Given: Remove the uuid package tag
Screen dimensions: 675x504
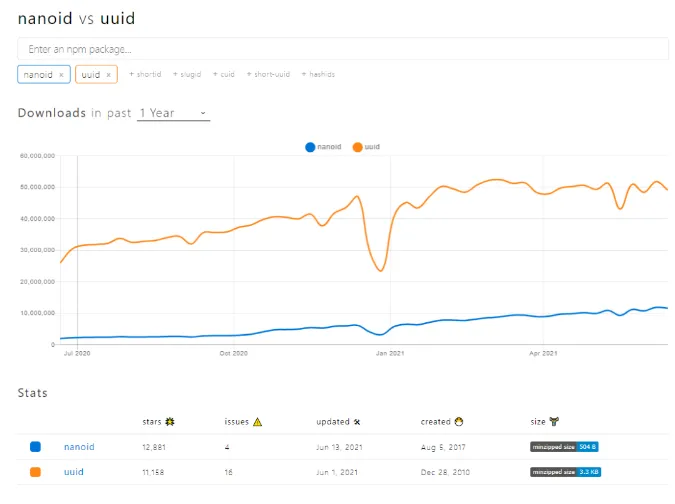Looking at the screenshot, I should coord(109,75).
